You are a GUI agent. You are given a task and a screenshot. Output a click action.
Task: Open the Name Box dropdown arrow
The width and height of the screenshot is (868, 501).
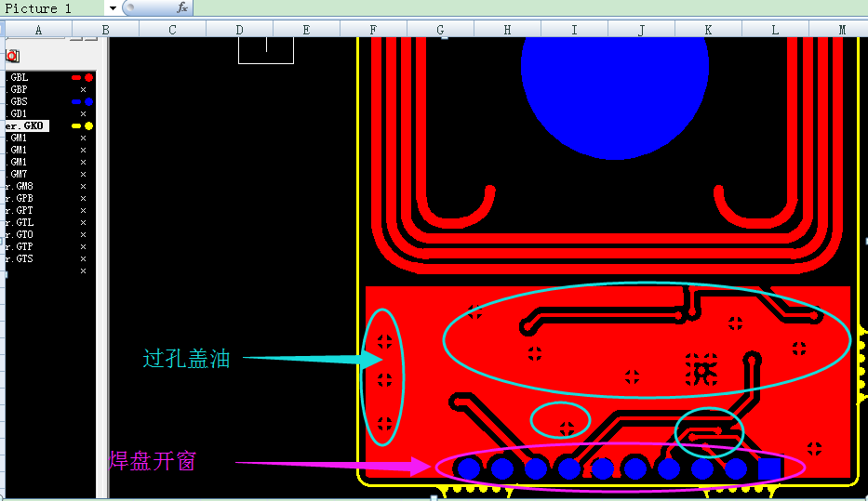113,8
